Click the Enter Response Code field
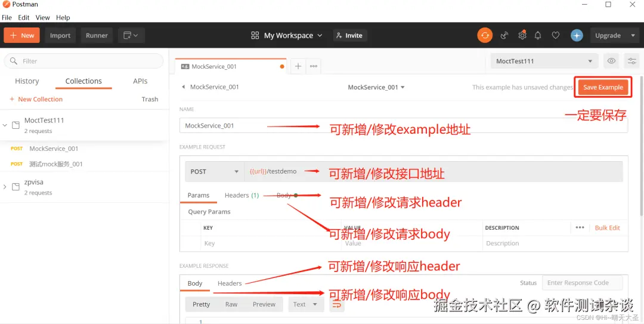 coord(583,283)
